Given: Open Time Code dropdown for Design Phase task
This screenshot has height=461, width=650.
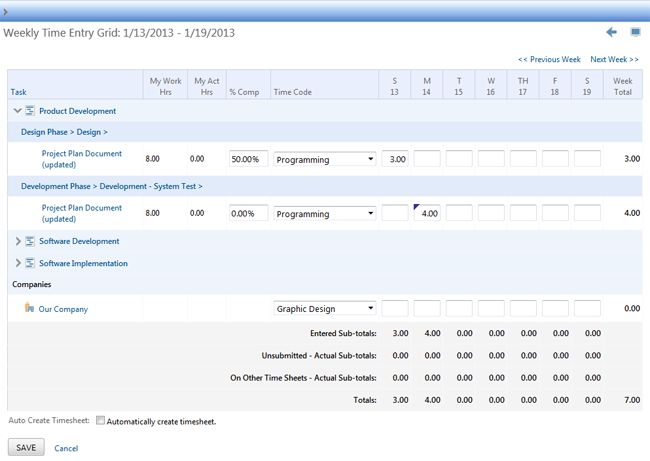Looking at the screenshot, I should click(325, 159).
